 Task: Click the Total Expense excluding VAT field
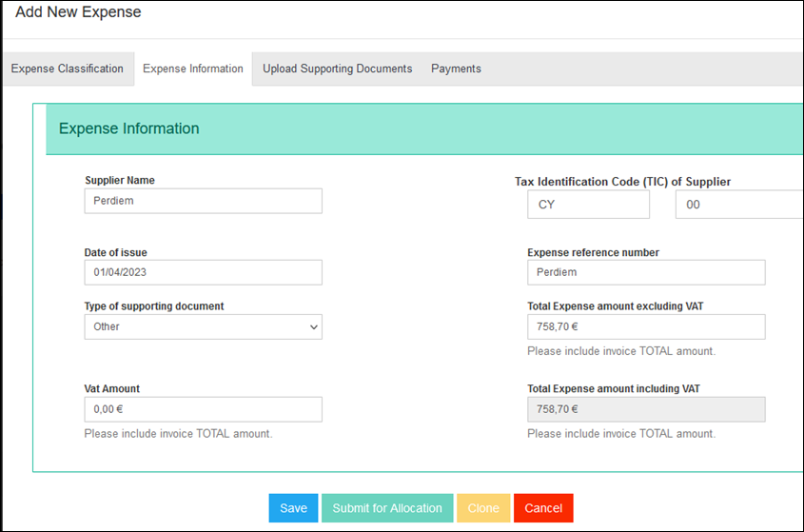(x=646, y=326)
